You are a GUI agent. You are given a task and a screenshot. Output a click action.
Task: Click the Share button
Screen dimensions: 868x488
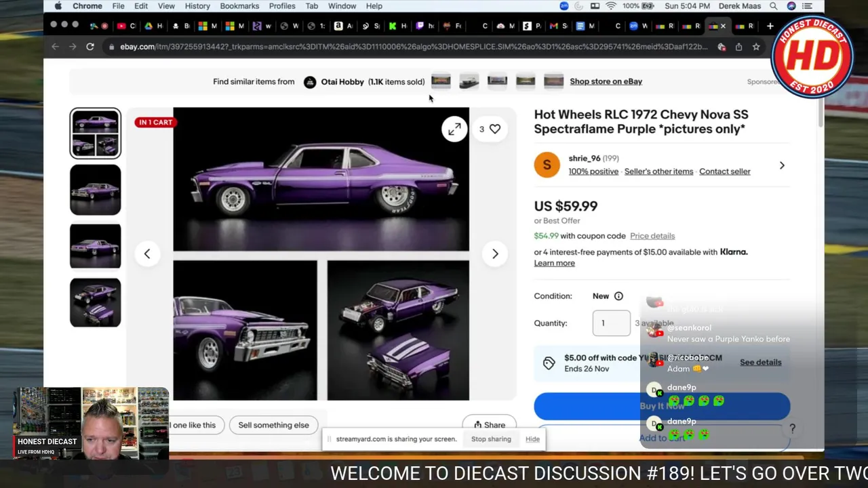click(489, 425)
